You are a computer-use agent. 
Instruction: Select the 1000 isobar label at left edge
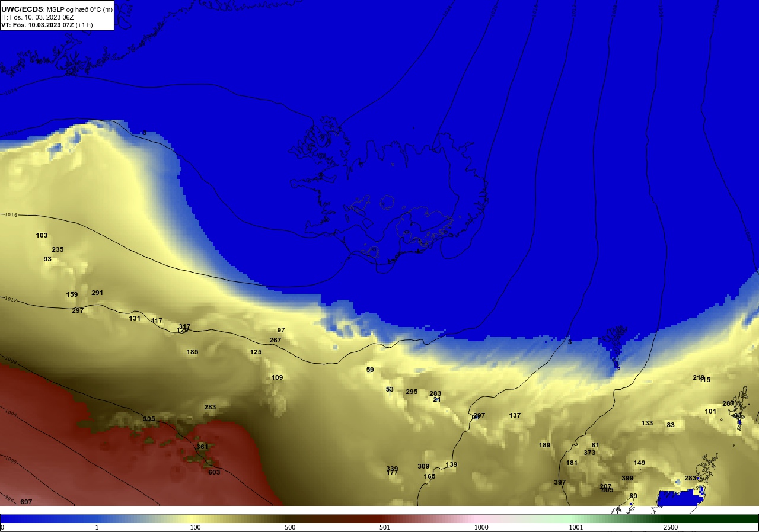10,459
